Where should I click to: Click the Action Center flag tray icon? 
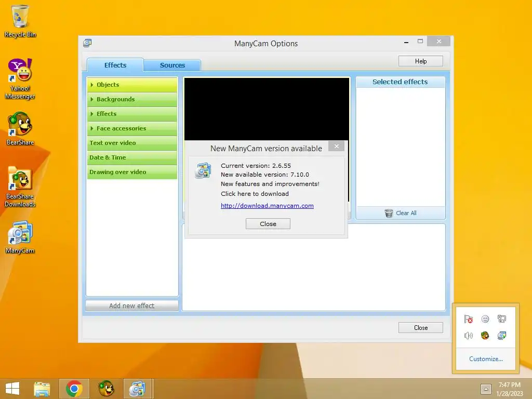pyautogui.click(x=469, y=319)
